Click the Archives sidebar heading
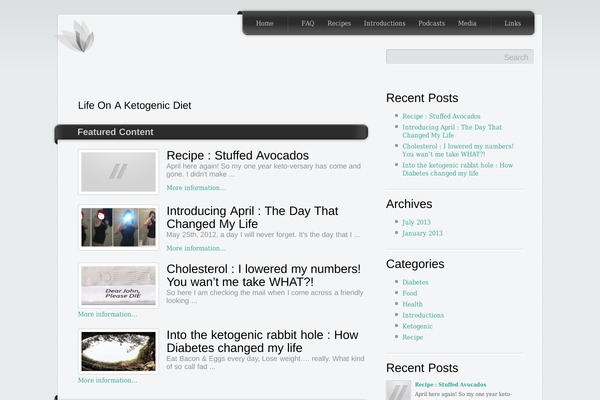The height and width of the screenshot is (400, 600). click(x=409, y=204)
